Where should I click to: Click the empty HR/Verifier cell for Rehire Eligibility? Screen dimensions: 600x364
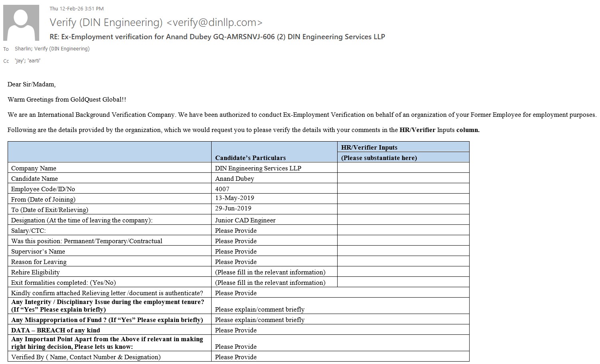[x=403, y=272]
